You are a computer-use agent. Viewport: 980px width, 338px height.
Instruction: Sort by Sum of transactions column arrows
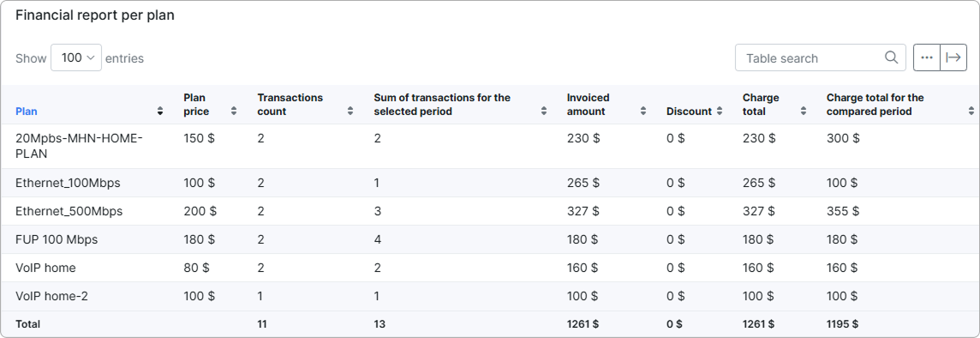pos(544,112)
